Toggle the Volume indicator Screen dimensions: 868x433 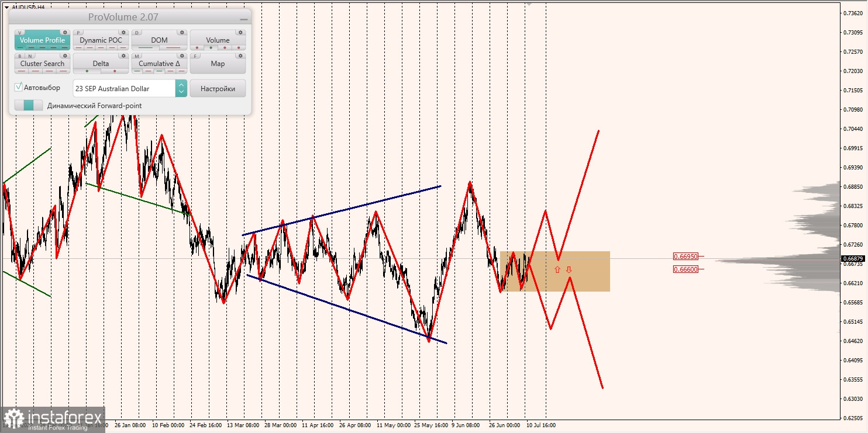pos(218,40)
